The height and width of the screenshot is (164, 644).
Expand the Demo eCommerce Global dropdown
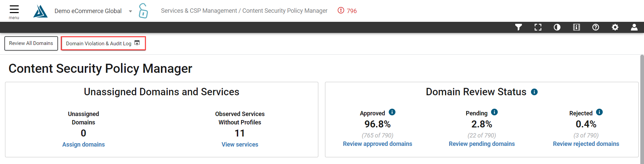point(130,11)
